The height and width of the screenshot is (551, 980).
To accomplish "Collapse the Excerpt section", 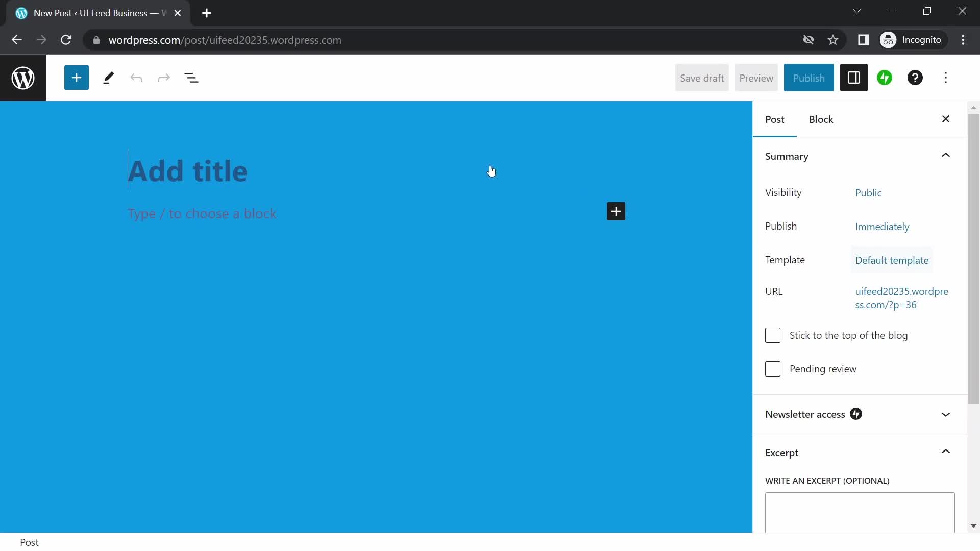I will click(x=946, y=452).
